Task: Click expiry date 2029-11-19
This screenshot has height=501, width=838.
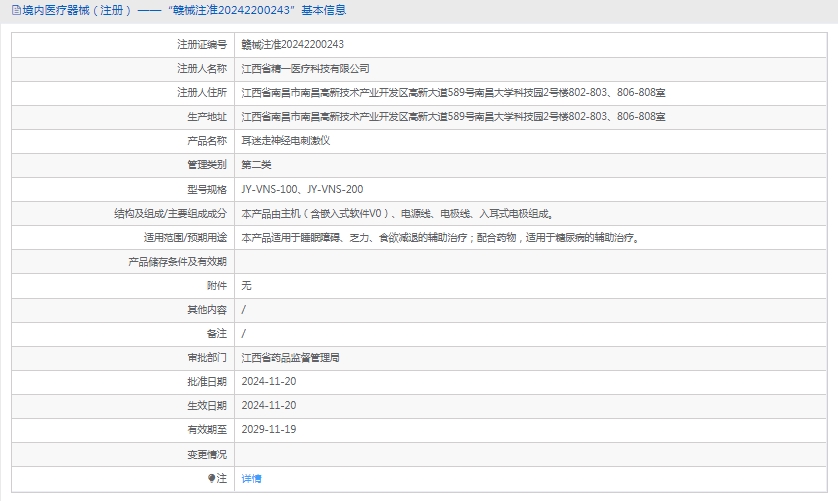Action: point(269,429)
